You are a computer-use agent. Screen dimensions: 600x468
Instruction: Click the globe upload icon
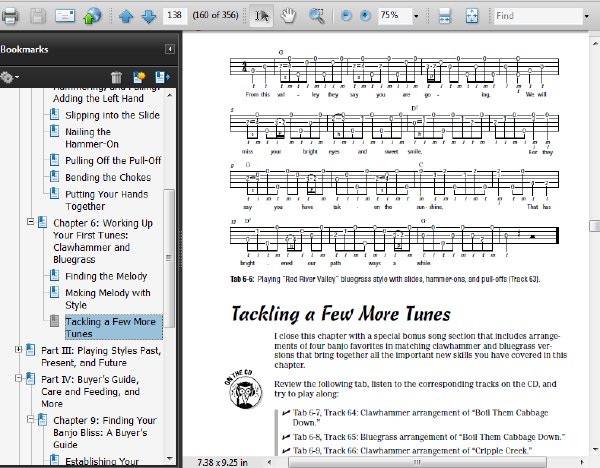pos(92,16)
